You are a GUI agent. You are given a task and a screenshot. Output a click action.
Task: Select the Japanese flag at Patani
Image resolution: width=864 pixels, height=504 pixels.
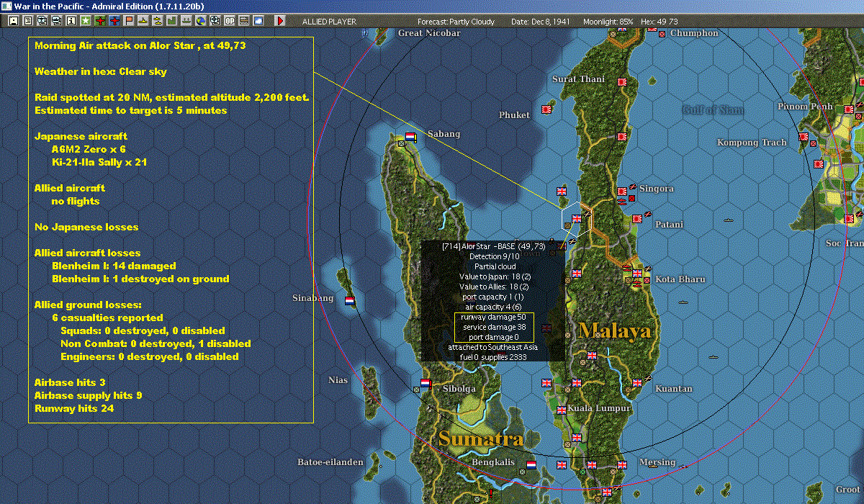click(x=636, y=219)
